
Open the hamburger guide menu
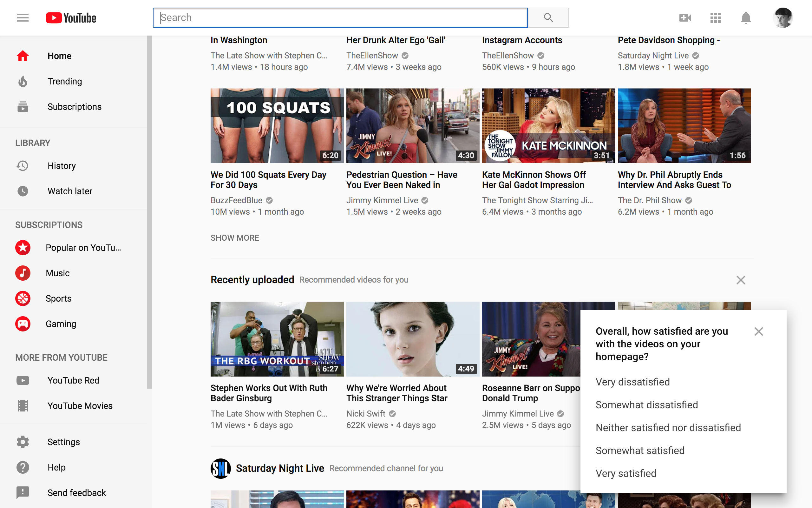tap(23, 18)
